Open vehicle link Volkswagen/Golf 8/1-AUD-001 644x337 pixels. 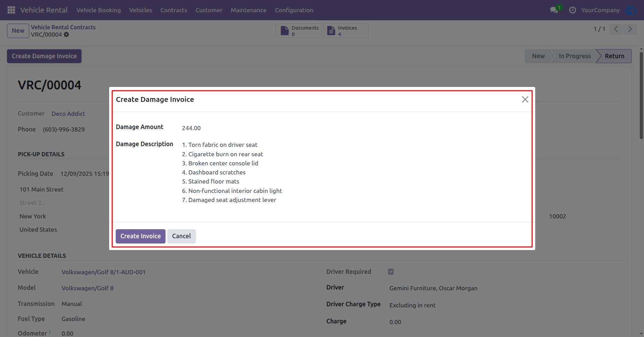(103, 272)
